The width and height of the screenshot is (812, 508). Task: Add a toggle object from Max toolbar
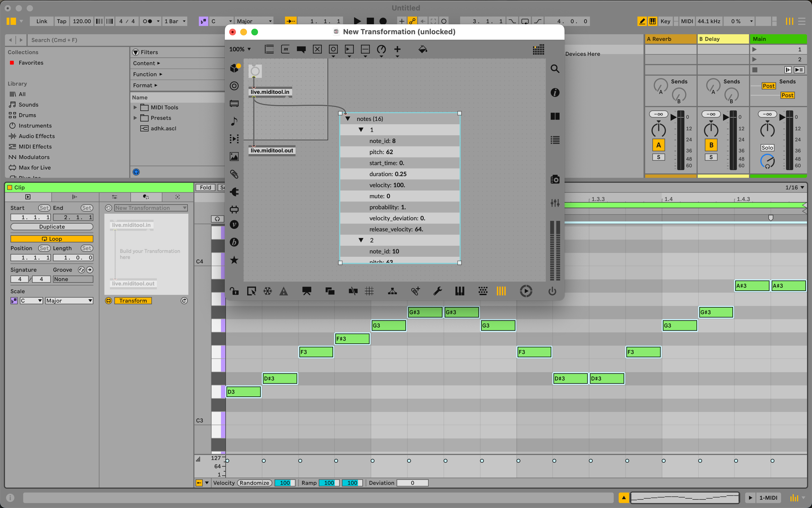coord(317,49)
